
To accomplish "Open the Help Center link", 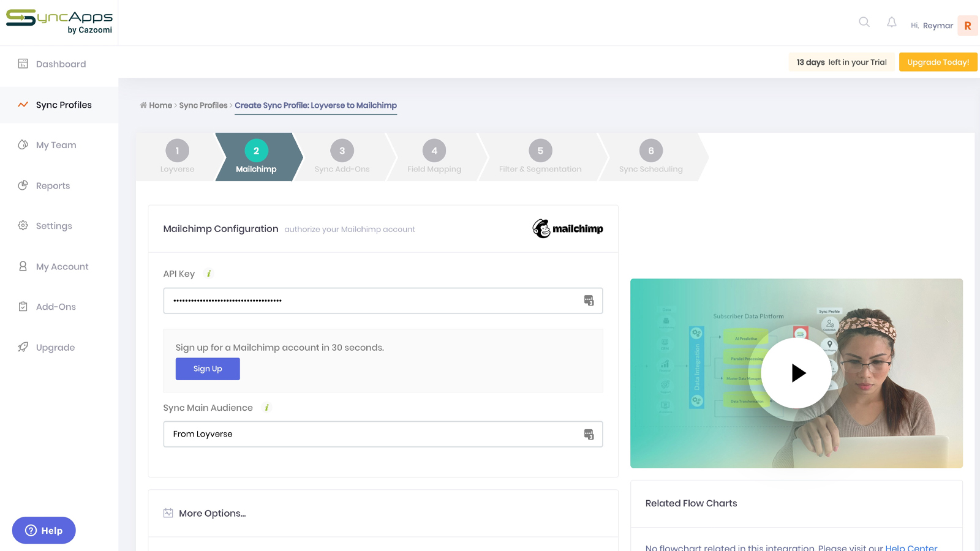I will point(912,548).
